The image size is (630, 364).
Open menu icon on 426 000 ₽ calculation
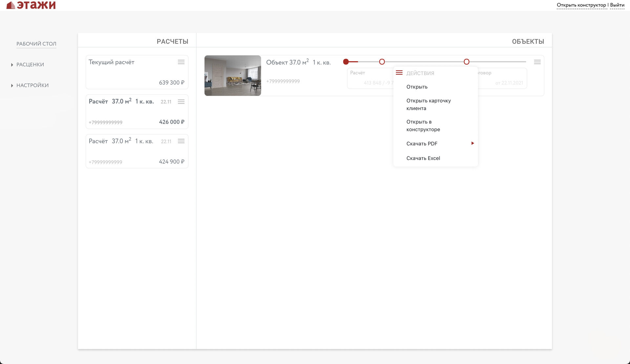pyautogui.click(x=181, y=102)
